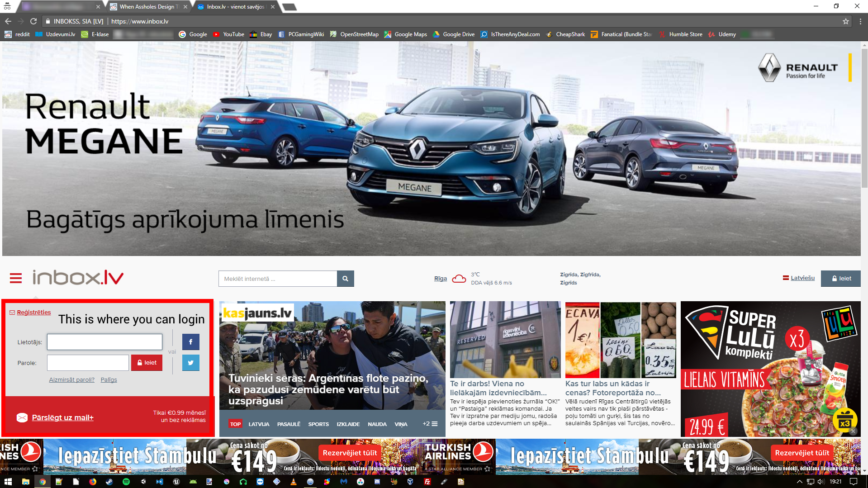This screenshot has width=868, height=488.
Task: Open the Google Drive bookmark
Action: pos(454,34)
